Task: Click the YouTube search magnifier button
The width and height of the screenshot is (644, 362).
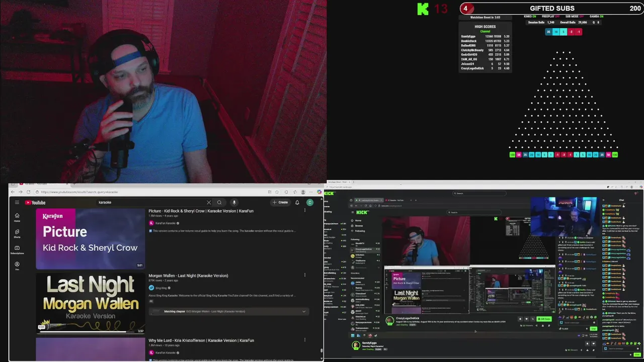Action: 219,203
